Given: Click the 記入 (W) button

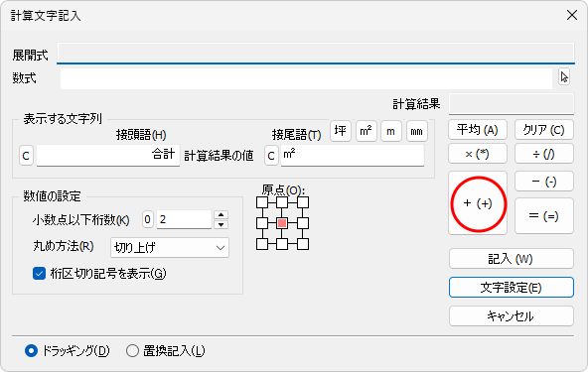Looking at the screenshot, I should pos(512,259).
